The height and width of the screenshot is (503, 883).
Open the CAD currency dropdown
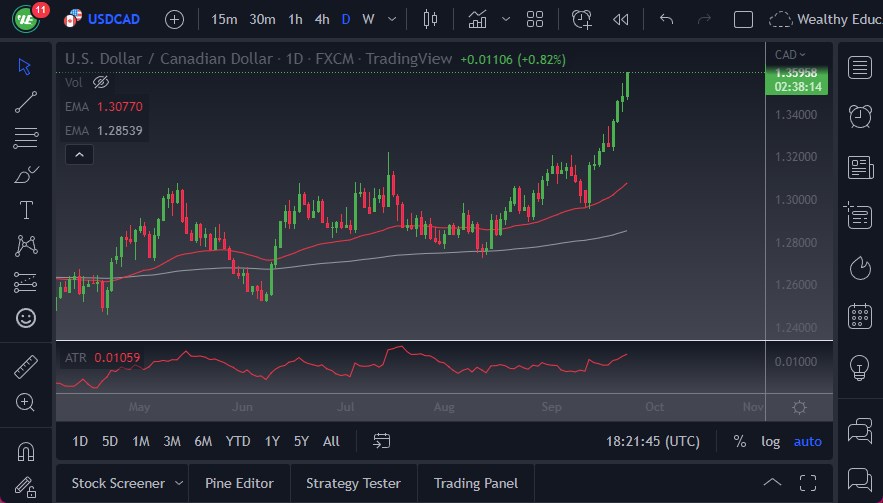[x=790, y=54]
